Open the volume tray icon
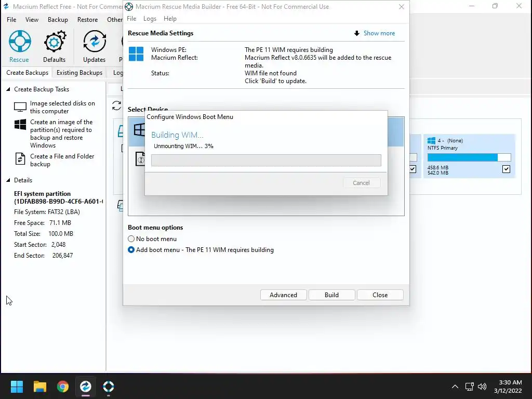 [482, 387]
